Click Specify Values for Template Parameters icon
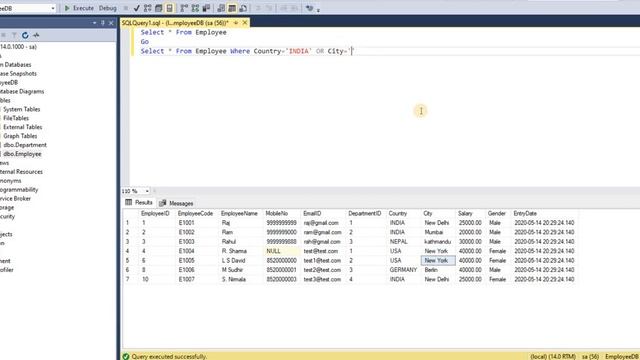Screen dimensions: 640x360 309,8
